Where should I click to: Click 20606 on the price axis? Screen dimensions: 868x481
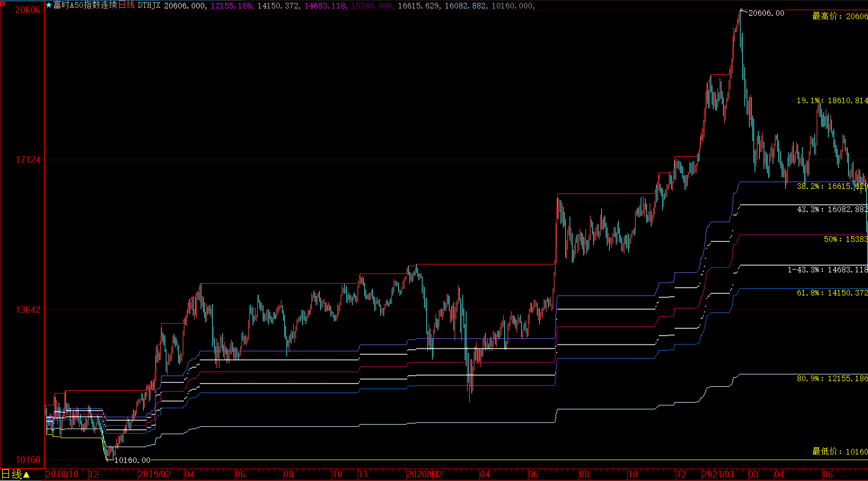(x=28, y=10)
